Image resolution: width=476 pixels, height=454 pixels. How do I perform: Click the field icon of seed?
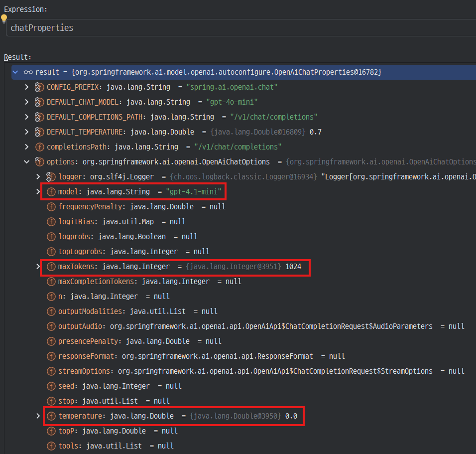point(51,386)
